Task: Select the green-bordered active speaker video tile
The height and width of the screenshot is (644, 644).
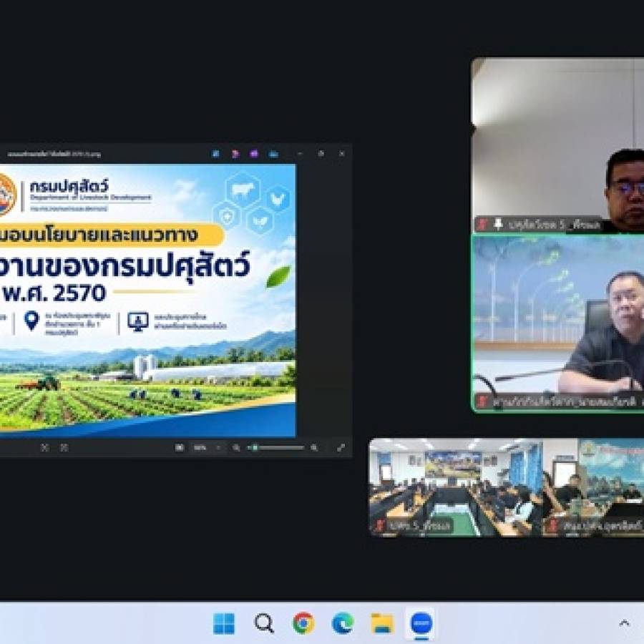Action: 558,323
